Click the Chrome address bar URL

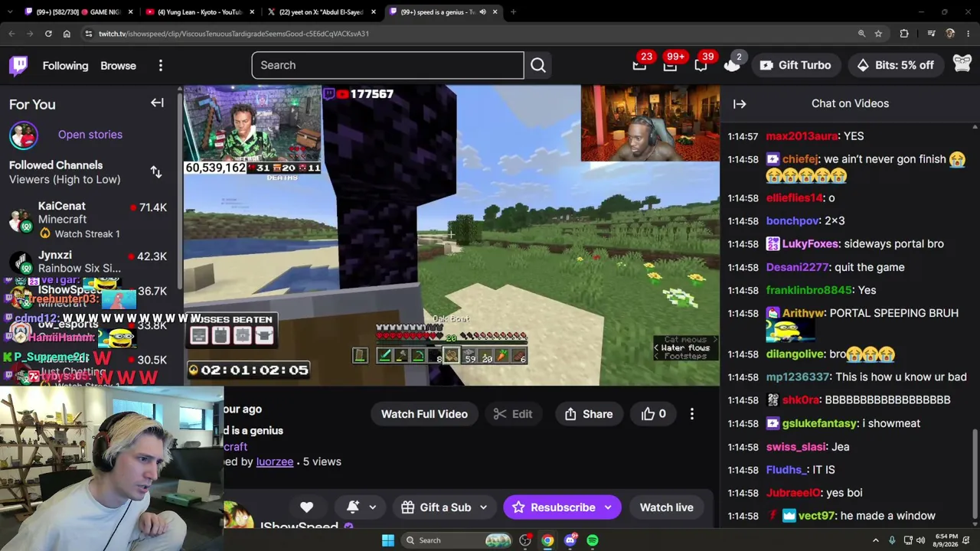(234, 34)
